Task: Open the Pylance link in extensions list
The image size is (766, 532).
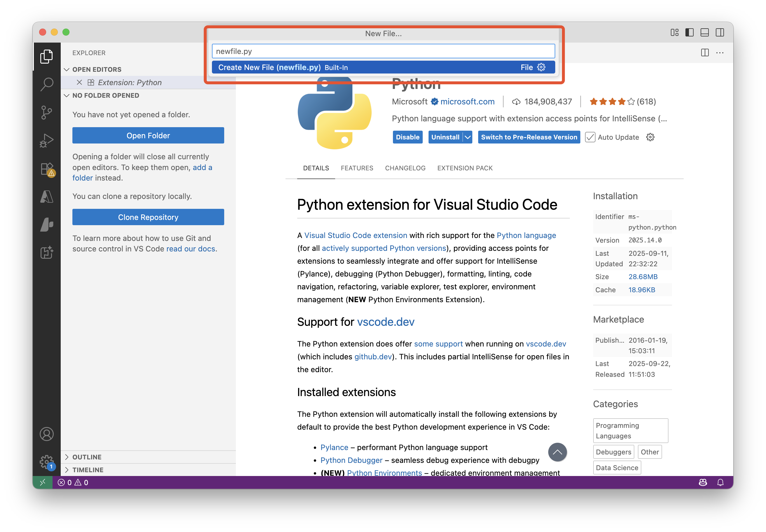Action: (x=334, y=447)
